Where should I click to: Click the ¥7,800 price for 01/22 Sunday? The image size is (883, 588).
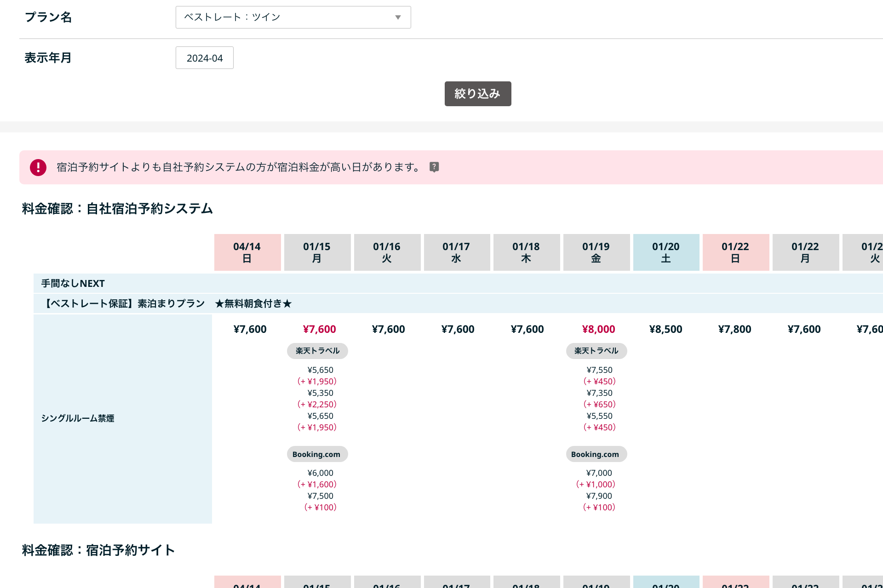pos(734,329)
